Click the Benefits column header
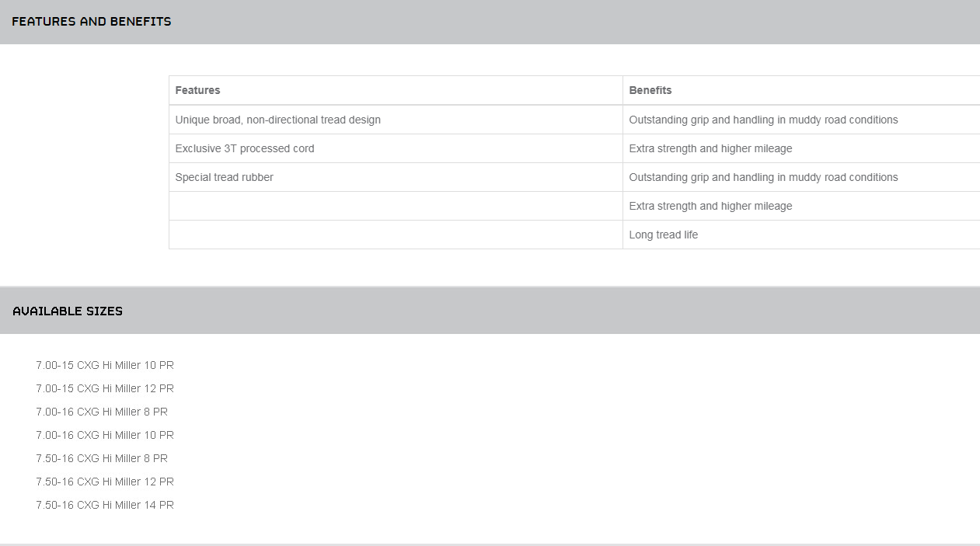980x546 pixels. 650,90
